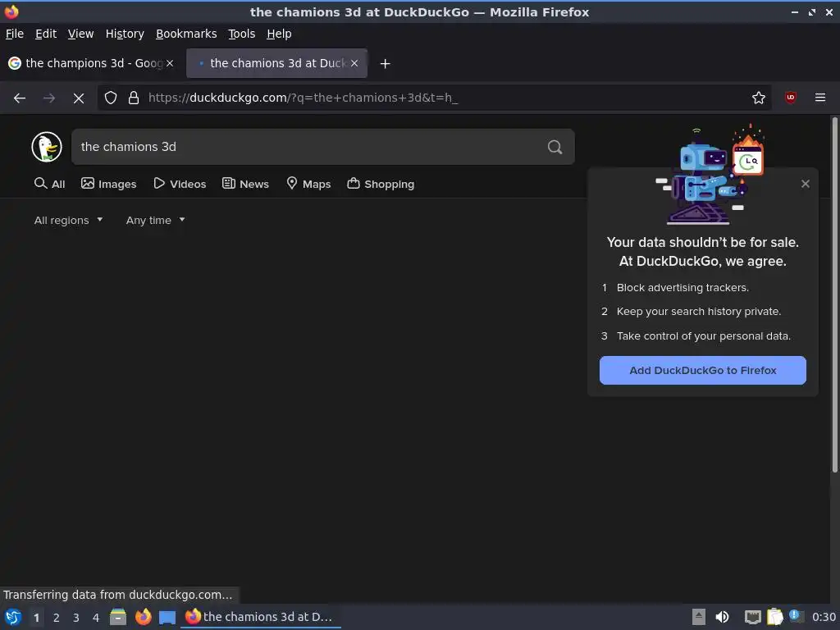Open the removable media eject tray icon
Viewport: 840px width, 630px height.
tap(698, 617)
